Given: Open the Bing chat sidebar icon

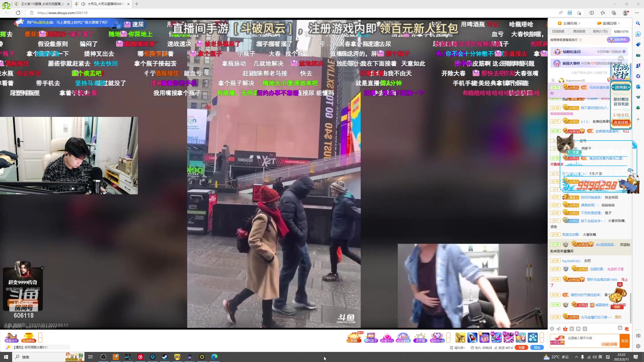Looking at the screenshot, I should (638, 34).
